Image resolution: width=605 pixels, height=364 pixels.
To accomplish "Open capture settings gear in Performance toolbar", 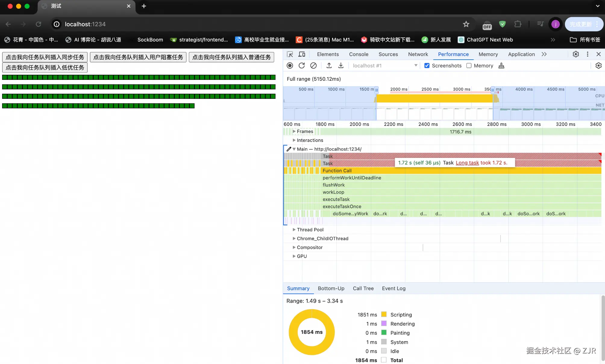I will [x=598, y=66].
